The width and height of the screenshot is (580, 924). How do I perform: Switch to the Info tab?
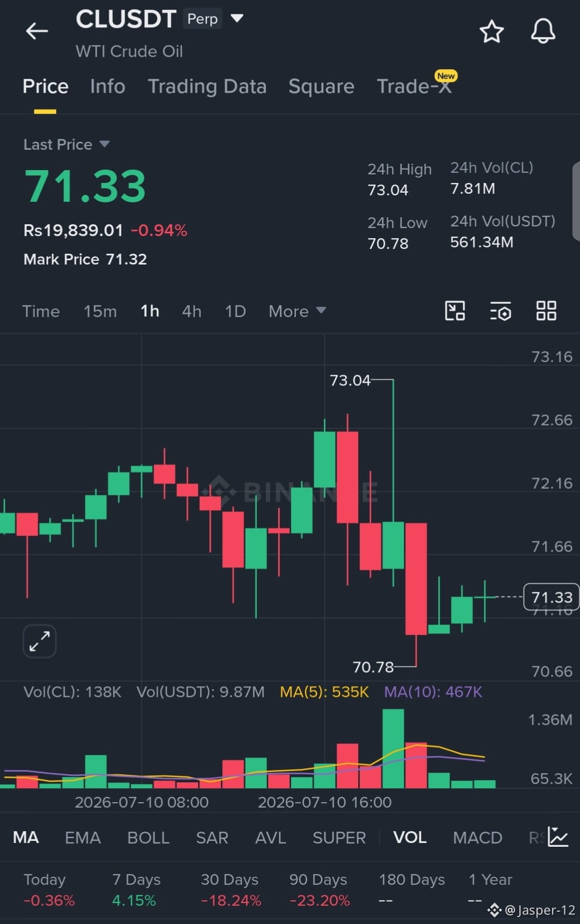107,86
